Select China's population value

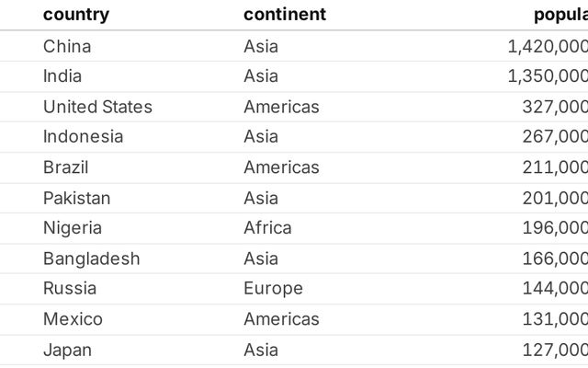pyautogui.click(x=548, y=46)
